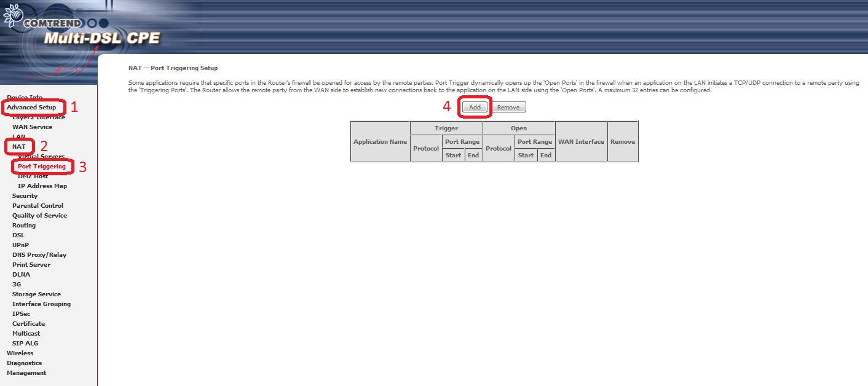Open DNS Proxy/Relay page
Viewport: 868px width, 386px height.
[x=39, y=255]
